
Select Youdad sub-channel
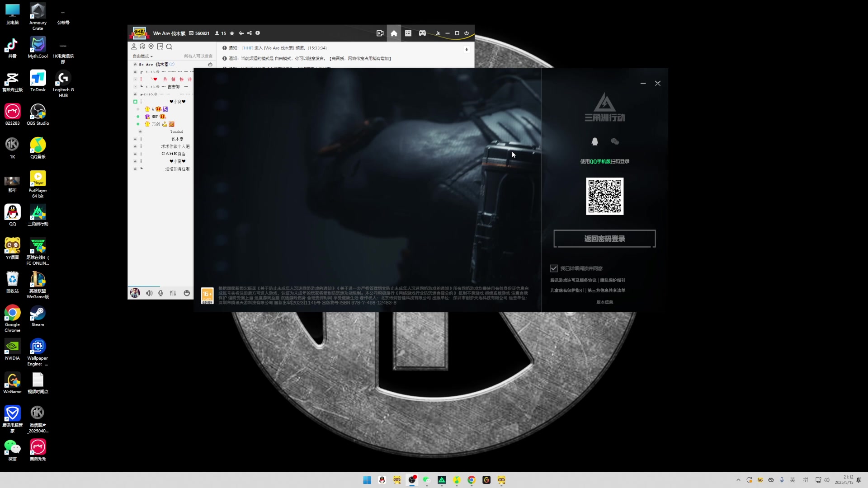(176, 131)
